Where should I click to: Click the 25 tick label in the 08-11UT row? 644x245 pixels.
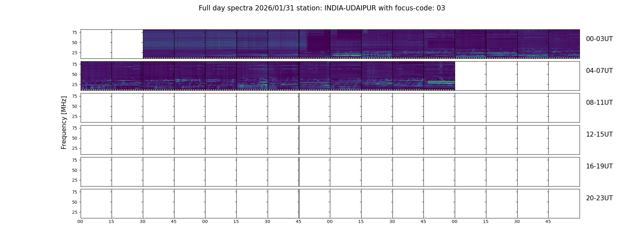75,116
